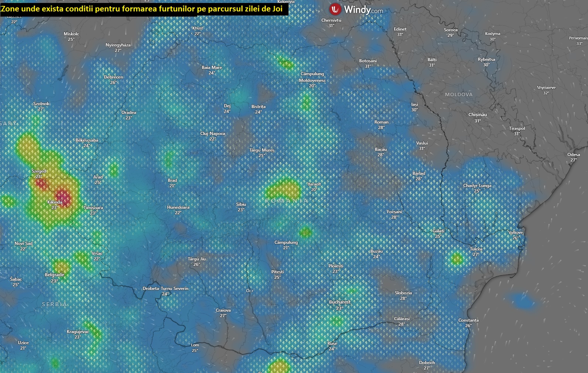Screen dimensions: 588x373
Task: Click the Kragujevac city label
Action: click(x=78, y=332)
